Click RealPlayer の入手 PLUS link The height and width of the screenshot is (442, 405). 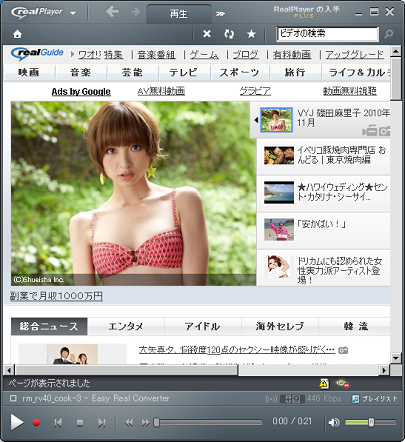click(306, 12)
